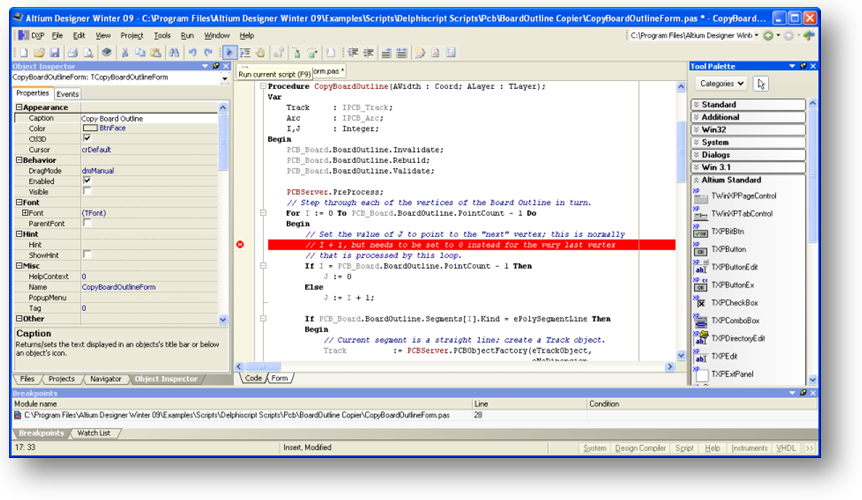Screen dimensions: 862x500
Task: Toggle the ShowHint checkbox
Action: click(x=87, y=254)
